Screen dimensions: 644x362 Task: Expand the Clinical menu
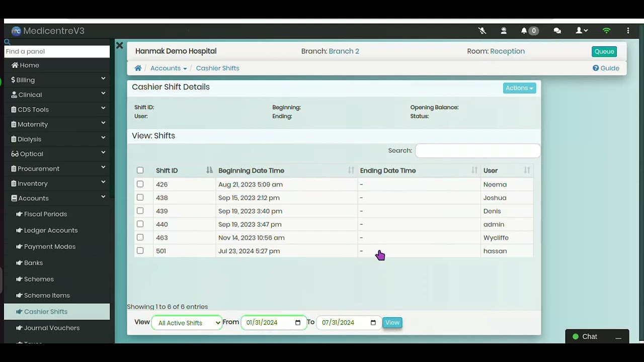57,95
